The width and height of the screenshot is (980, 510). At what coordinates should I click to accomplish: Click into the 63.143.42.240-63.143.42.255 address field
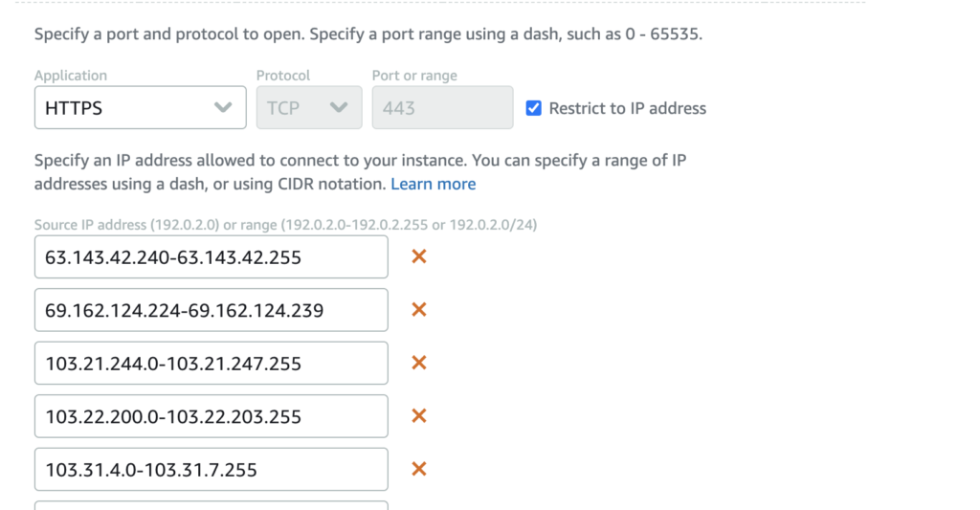[x=212, y=256]
